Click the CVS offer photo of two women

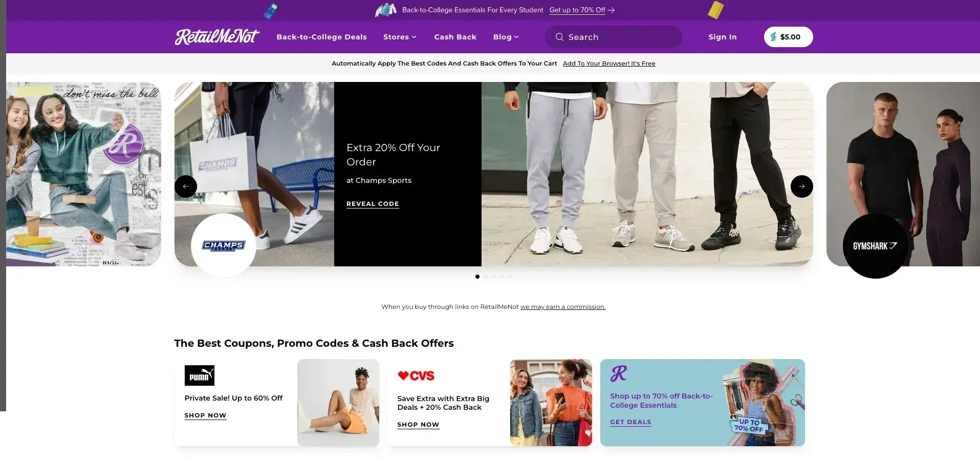tap(551, 403)
